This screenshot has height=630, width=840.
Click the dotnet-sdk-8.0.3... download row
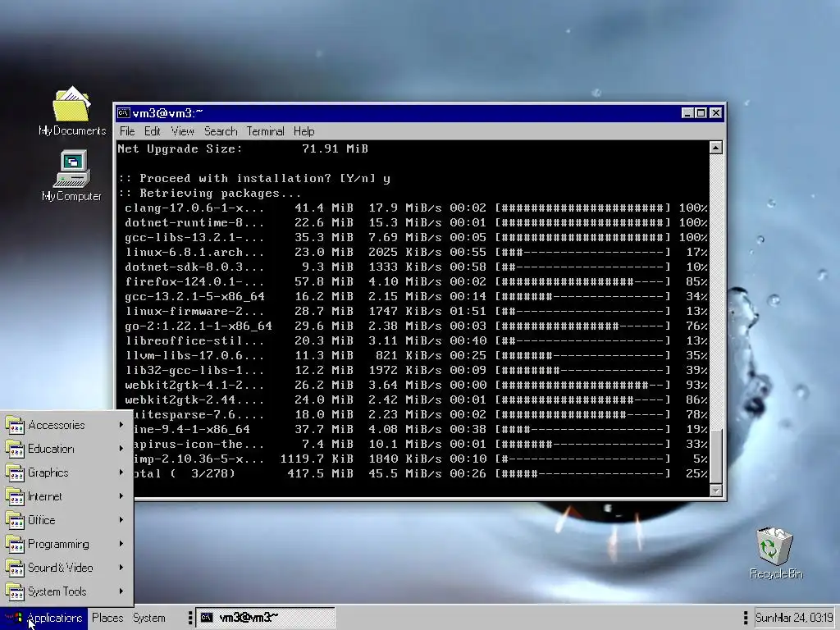(416, 267)
